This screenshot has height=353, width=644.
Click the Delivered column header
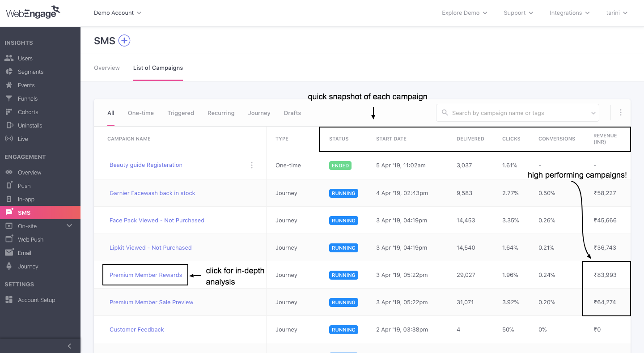470,139
